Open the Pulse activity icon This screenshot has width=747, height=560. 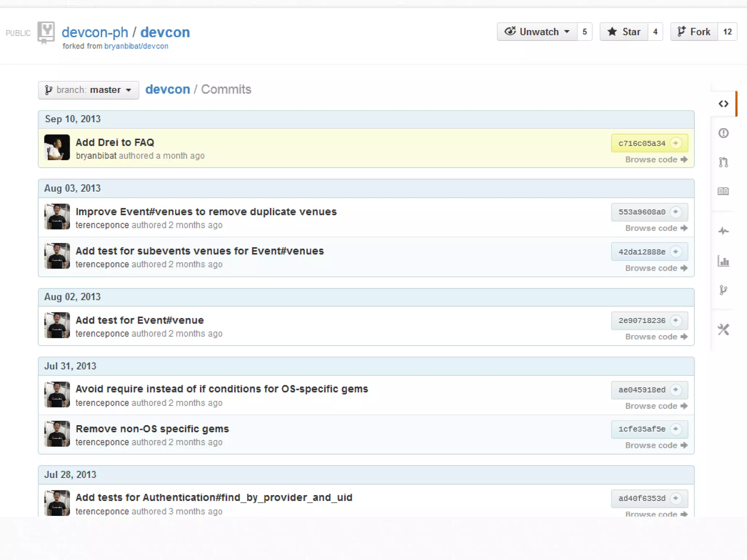[723, 231]
